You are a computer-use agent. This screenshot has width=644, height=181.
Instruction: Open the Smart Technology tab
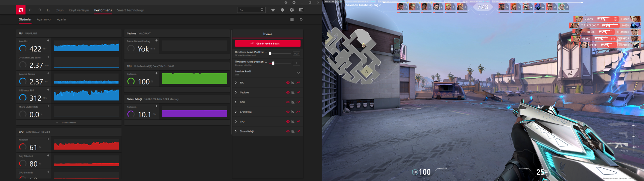point(130,10)
